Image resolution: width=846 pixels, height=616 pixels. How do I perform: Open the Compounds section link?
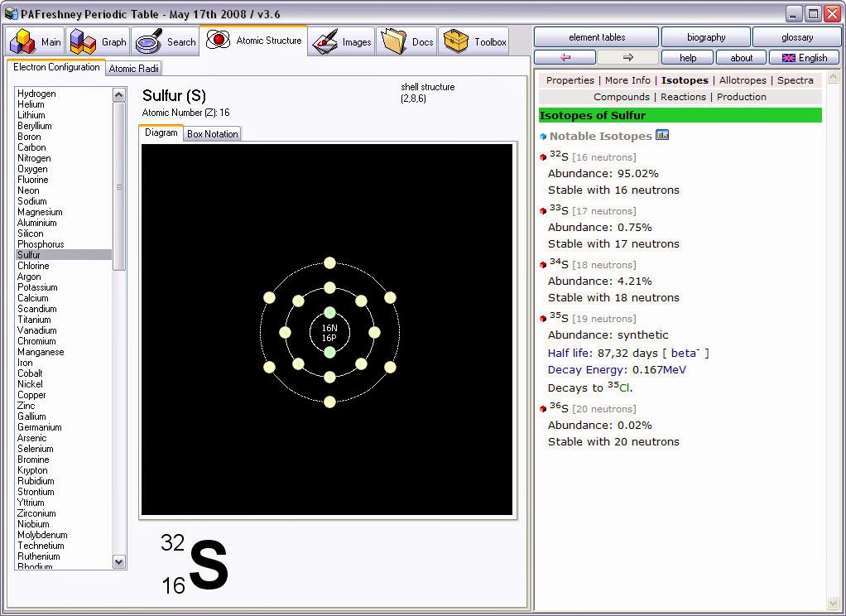(x=622, y=97)
